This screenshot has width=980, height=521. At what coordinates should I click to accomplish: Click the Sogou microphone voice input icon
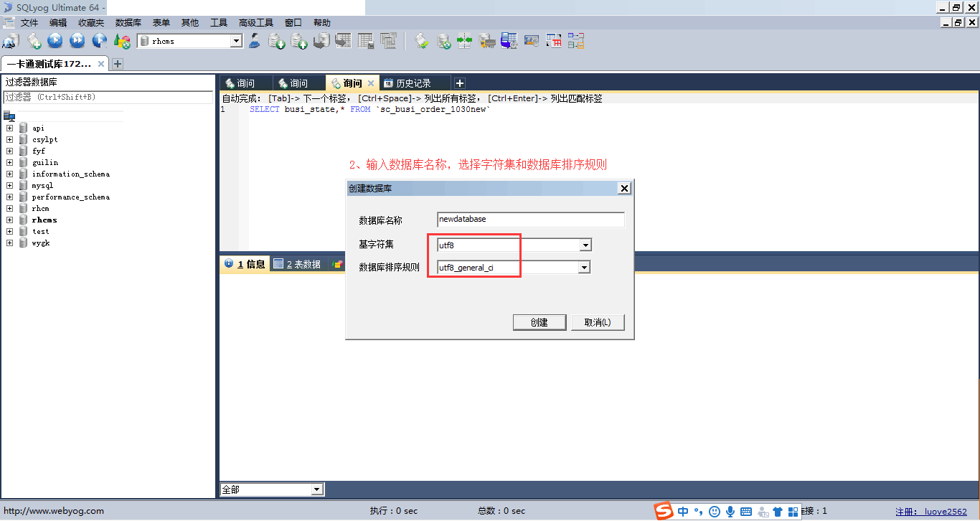pos(730,512)
